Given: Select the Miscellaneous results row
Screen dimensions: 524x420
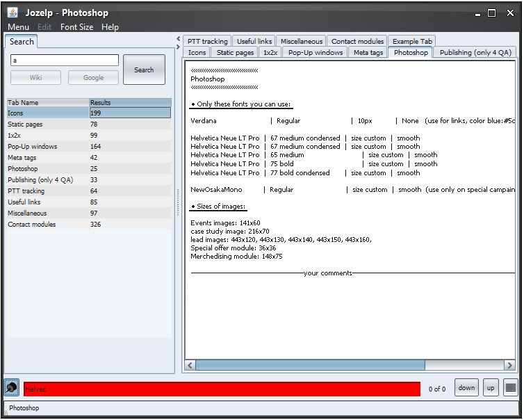Looking at the screenshot, I should (89, 213).
